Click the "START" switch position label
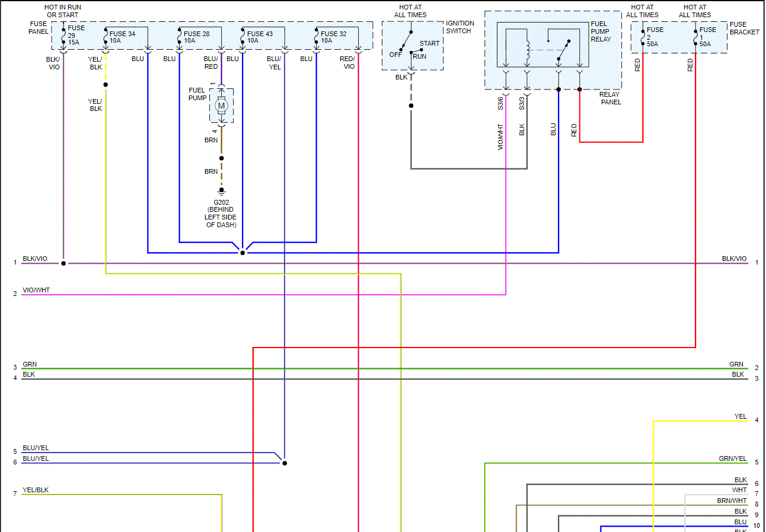Viewport: 766px width, 532px height. 430,43
